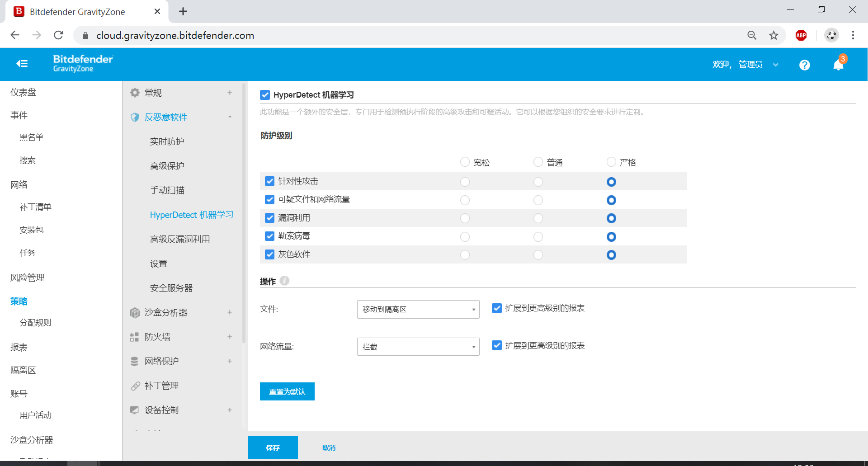868x466 pixels.
Task: Open 隔离区 in left navigation
Action: click(x=23, y=370)
